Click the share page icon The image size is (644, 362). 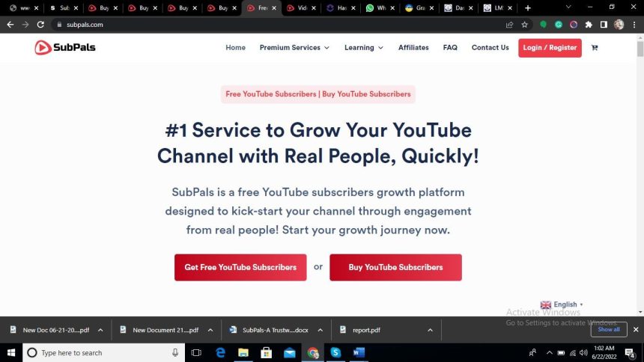[510, 25]
